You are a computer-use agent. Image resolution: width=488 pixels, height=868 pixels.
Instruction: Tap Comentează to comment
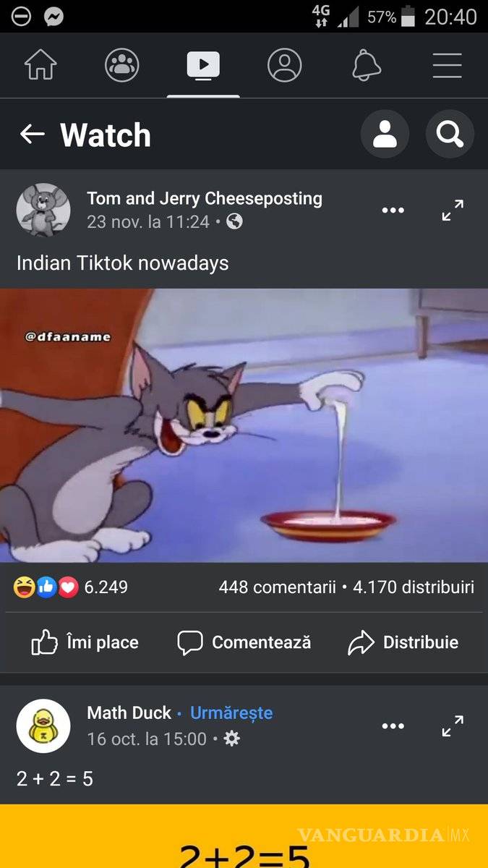coord(244,642)
